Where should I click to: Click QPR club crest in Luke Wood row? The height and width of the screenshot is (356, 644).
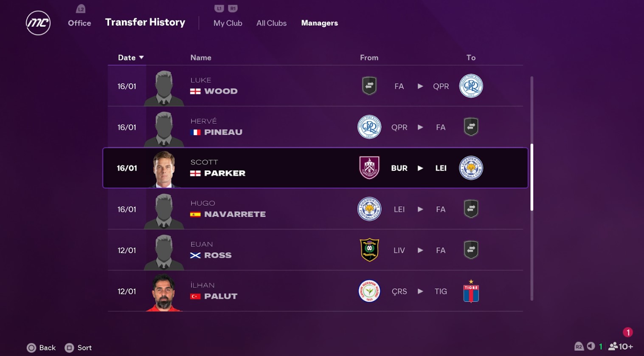point(471,86)
